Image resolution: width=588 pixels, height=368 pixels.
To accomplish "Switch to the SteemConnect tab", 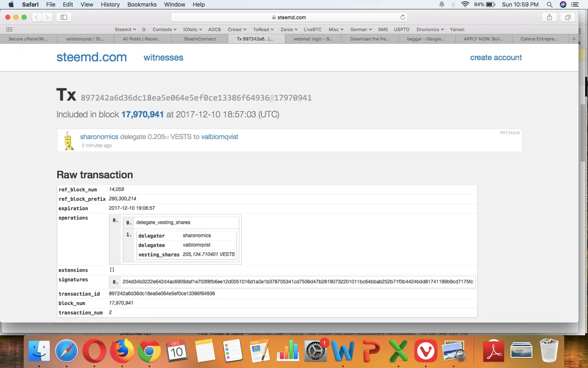I will [x=200, y=39].
